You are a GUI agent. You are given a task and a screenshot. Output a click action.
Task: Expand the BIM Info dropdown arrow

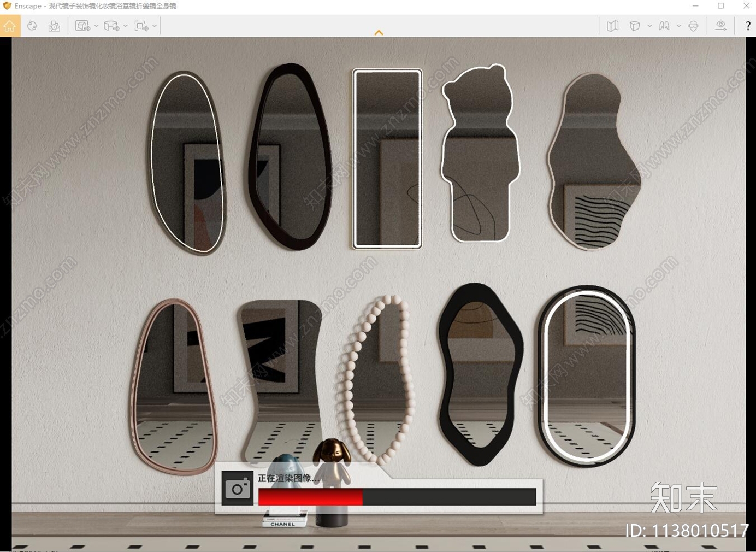[679, 26]
